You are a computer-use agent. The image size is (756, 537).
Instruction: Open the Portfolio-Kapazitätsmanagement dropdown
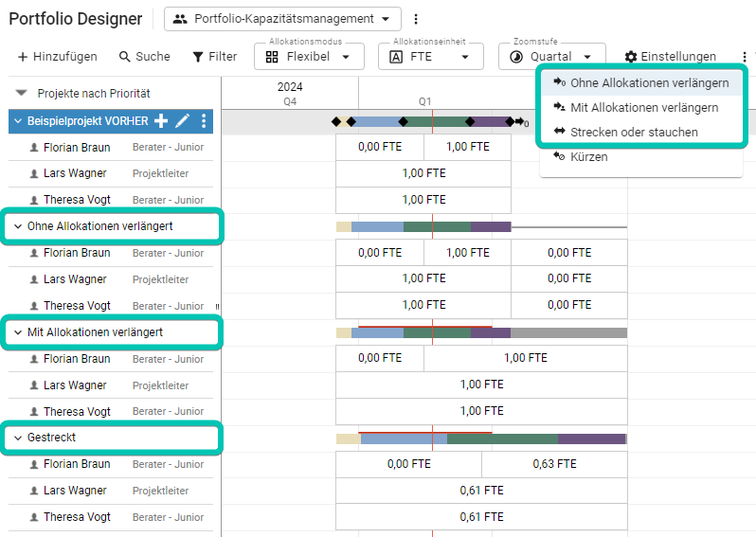[282, 19]
